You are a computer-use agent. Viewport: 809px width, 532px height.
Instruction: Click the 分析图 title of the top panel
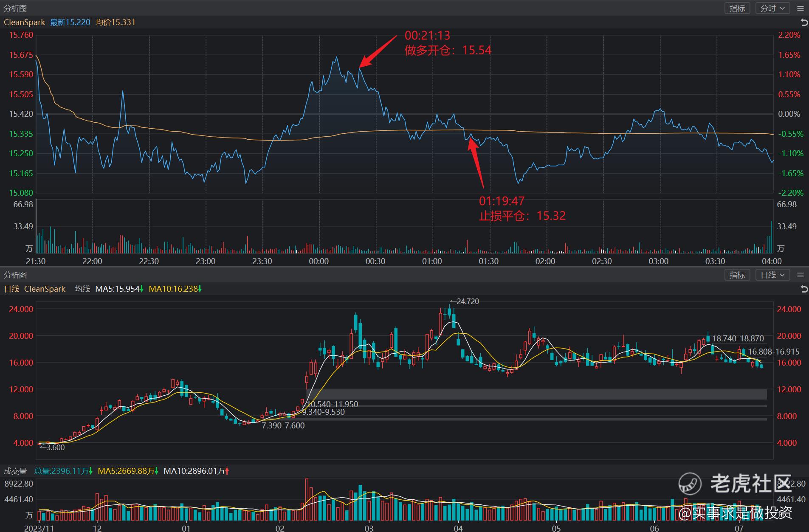15,8
